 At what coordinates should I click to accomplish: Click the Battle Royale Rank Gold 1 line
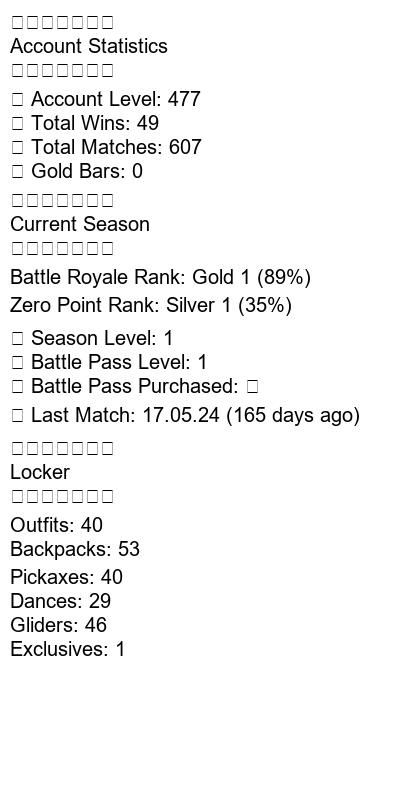(160, 278)
